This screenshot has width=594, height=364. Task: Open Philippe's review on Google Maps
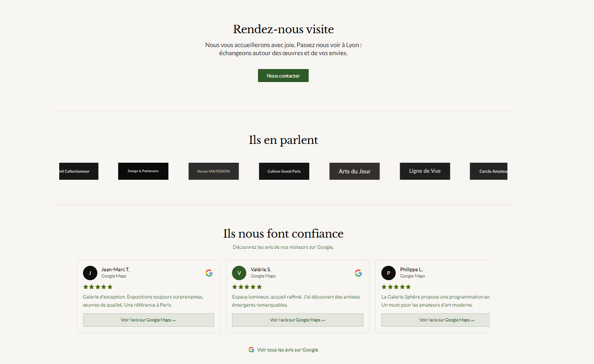(x=436, y=320)
